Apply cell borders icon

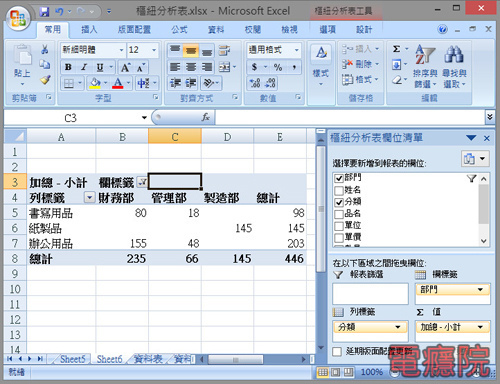69,83
